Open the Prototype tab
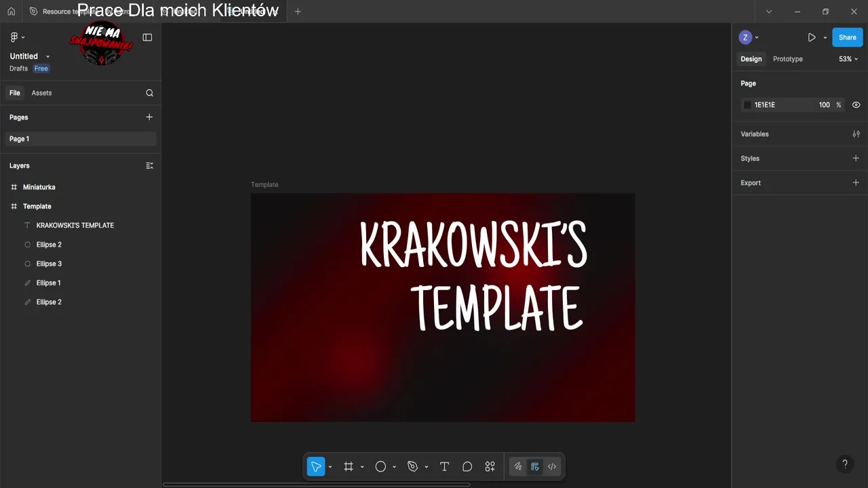Viewport: 868px width, 488px height. pyautogui.click(x=787, y=59)
